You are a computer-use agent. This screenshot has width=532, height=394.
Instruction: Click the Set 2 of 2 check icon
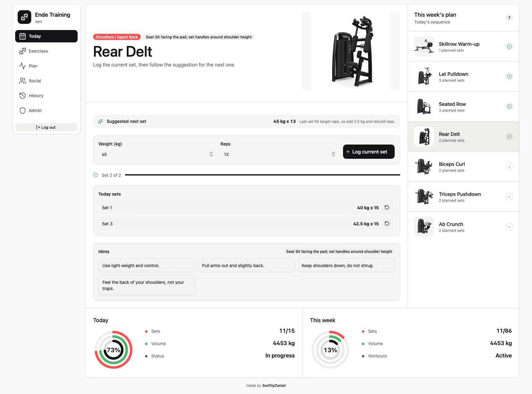pyautogui.click(x=96, y=175)
